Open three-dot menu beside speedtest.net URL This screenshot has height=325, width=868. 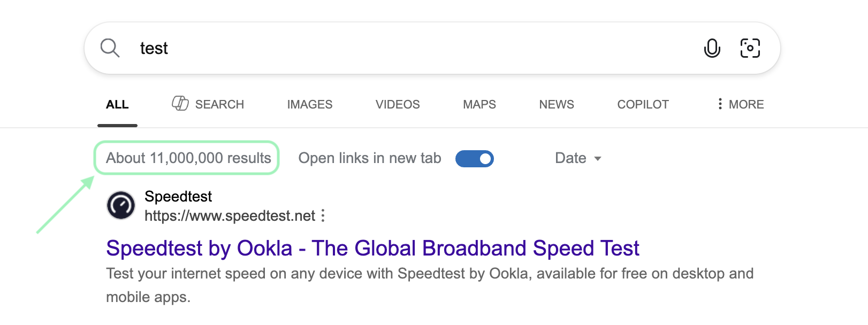323,216
